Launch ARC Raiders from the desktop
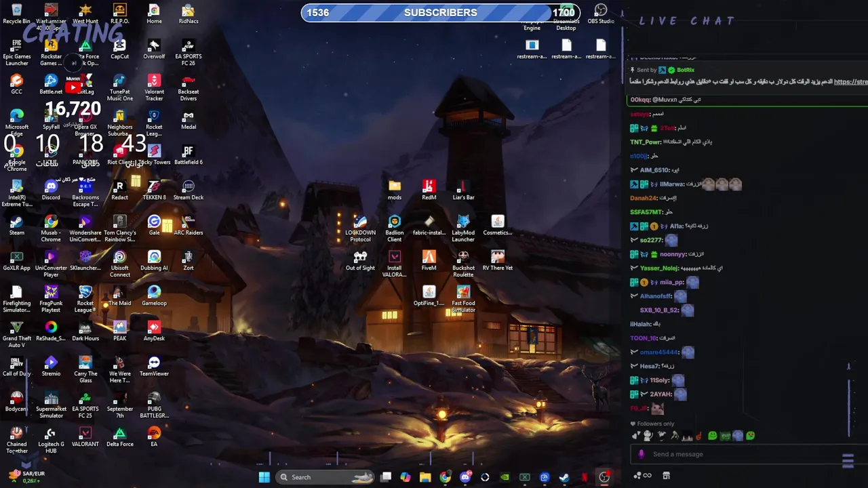This screenshot has height=488, width=868. [x=188, y=225]
